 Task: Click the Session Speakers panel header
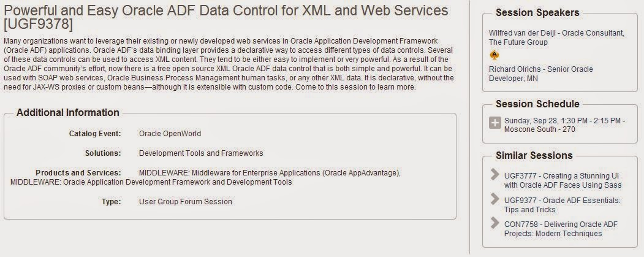(x=537, y=13)
